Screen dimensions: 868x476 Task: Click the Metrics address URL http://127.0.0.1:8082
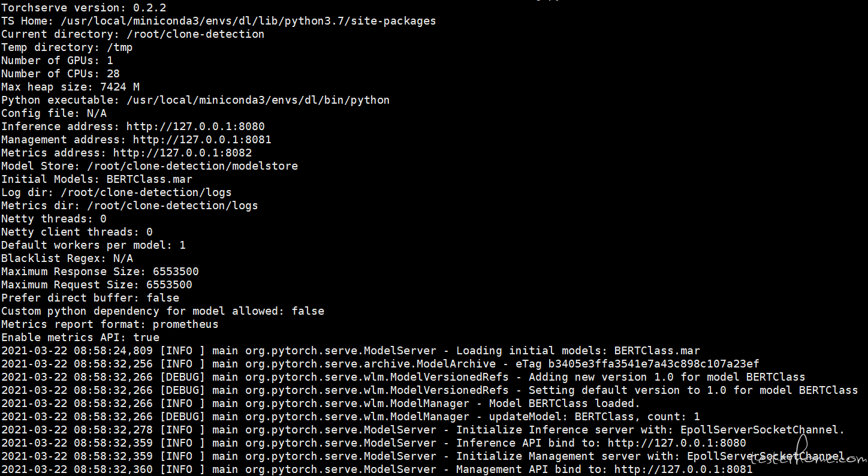pos(182,153)
